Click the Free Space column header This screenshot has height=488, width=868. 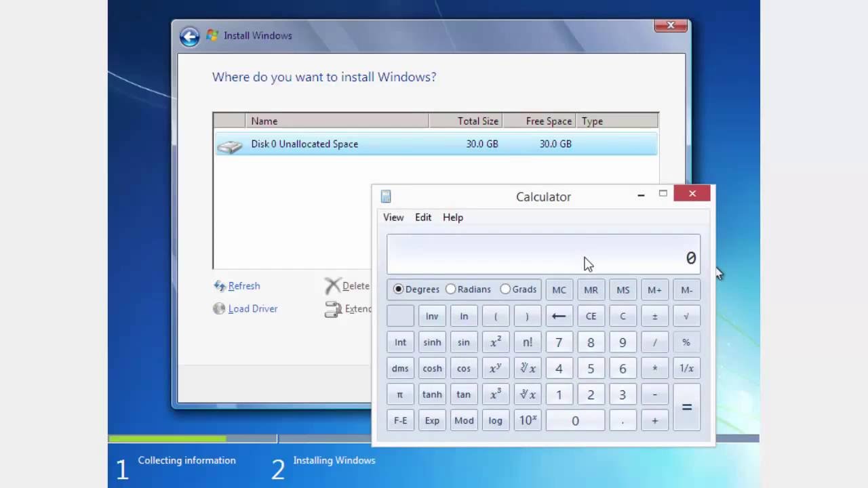coord(539,121)
